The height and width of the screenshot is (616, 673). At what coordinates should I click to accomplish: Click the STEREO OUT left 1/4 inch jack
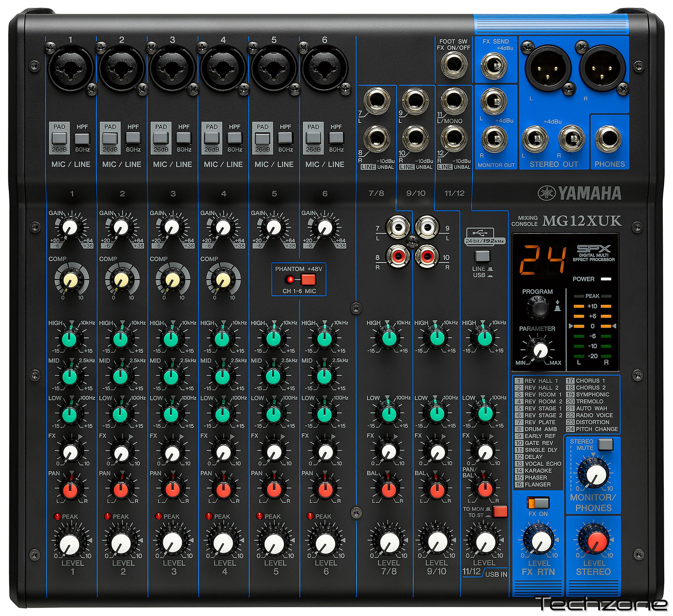(535, 139)
